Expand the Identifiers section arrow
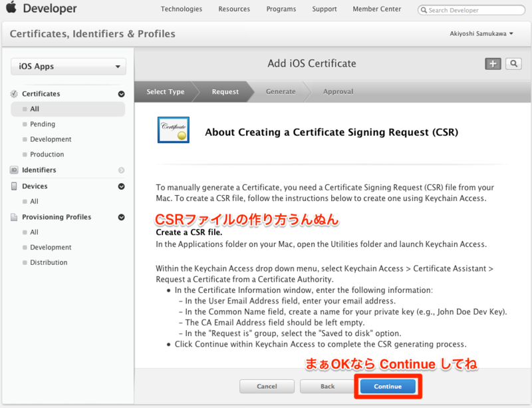 click(x=121, y=170)
